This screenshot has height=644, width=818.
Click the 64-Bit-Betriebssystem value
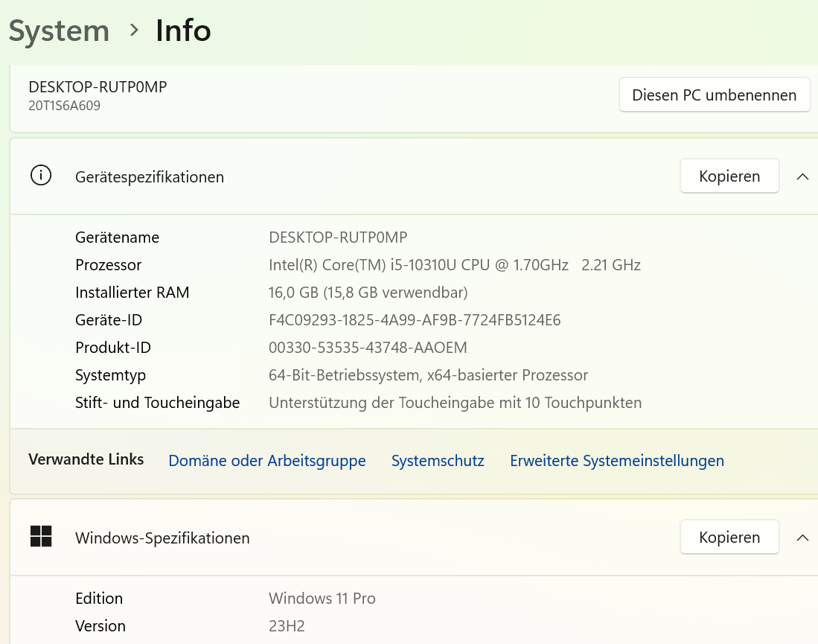[428, 375]
